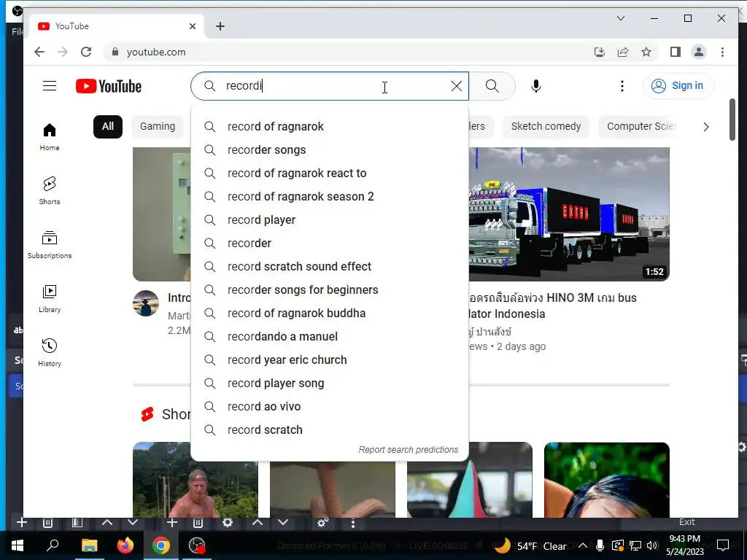Open the YouTube guide hamburger menu
Image resolution: width=747 pixels, height=560 pixels.
[x=50, y=86]
